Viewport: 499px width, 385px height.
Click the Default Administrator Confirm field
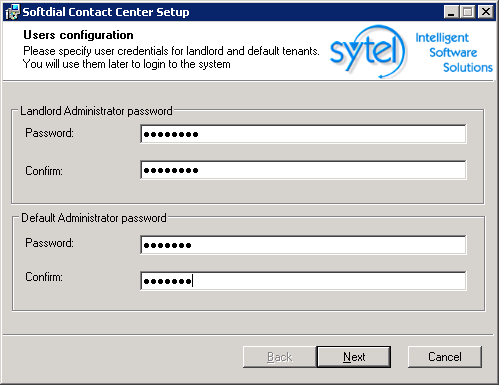click(303, 281)
